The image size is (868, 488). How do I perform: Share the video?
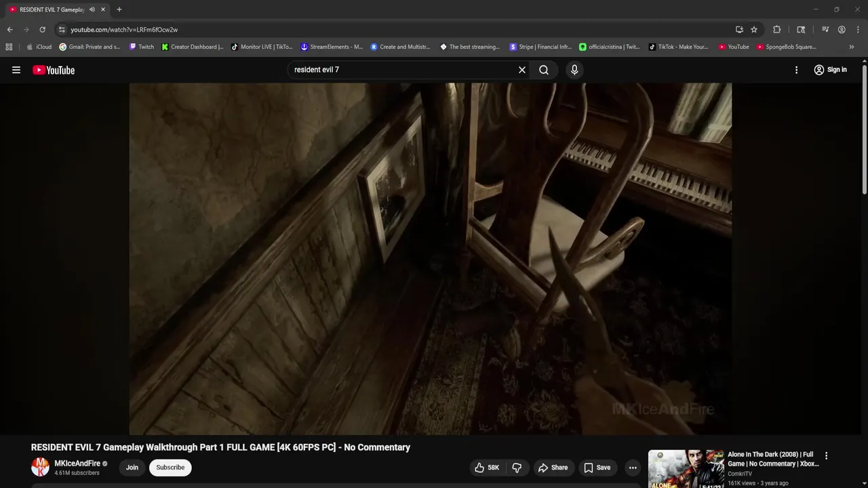click(553, 468)
